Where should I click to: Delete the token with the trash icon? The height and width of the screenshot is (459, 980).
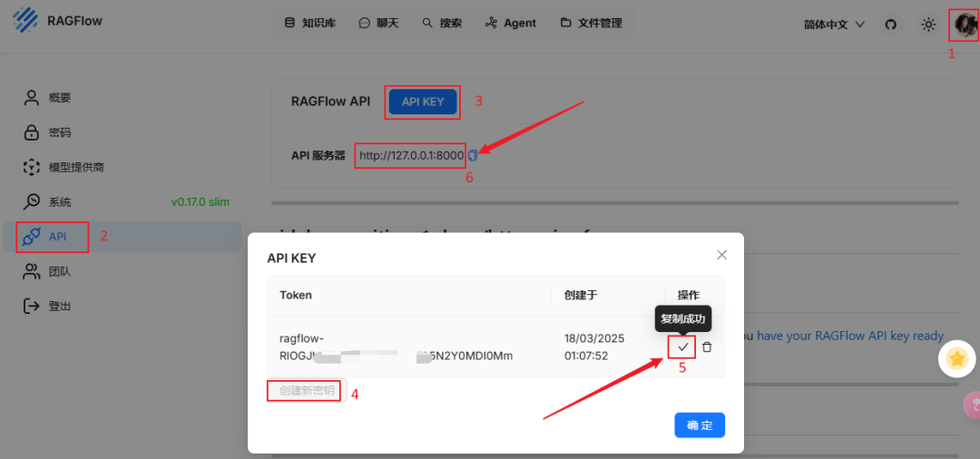coord(707,347)
